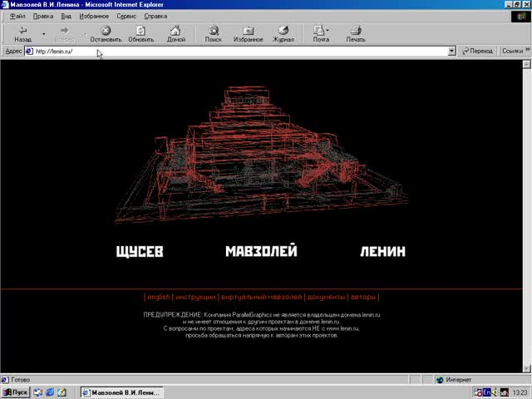
Task: Click the En language indicator in tray
Action: pyautogui.click(x=487, y=392)
